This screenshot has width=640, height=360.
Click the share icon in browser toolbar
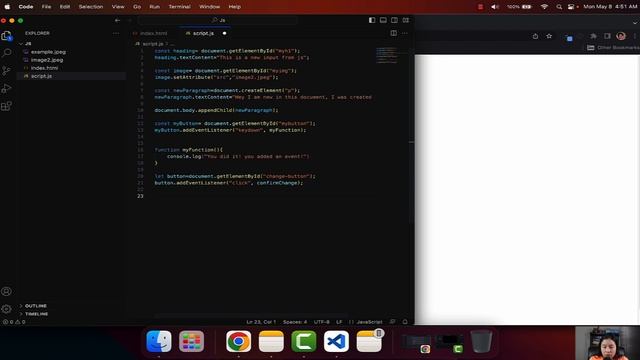tap(535, 36)
